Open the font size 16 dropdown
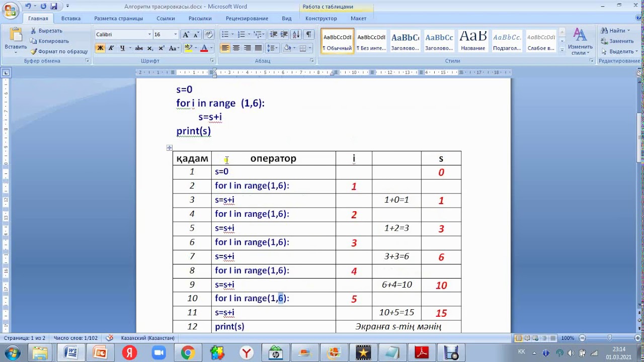644x362 pixels. click(x=176, y=34)
